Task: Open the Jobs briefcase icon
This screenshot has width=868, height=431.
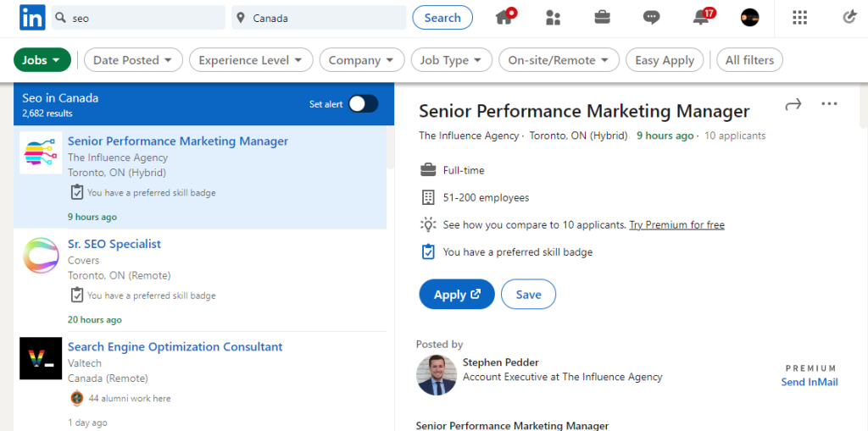Action: [603, 18]
